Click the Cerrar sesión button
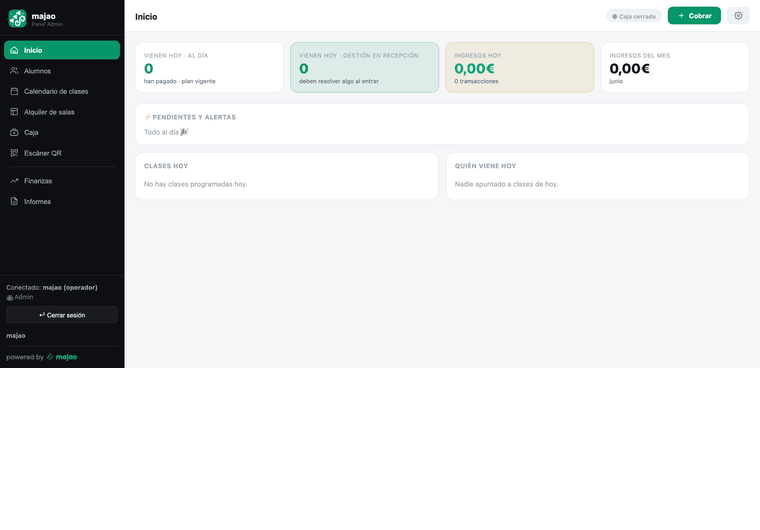This screenshot has height=530, width=760. tap(62, 315)
